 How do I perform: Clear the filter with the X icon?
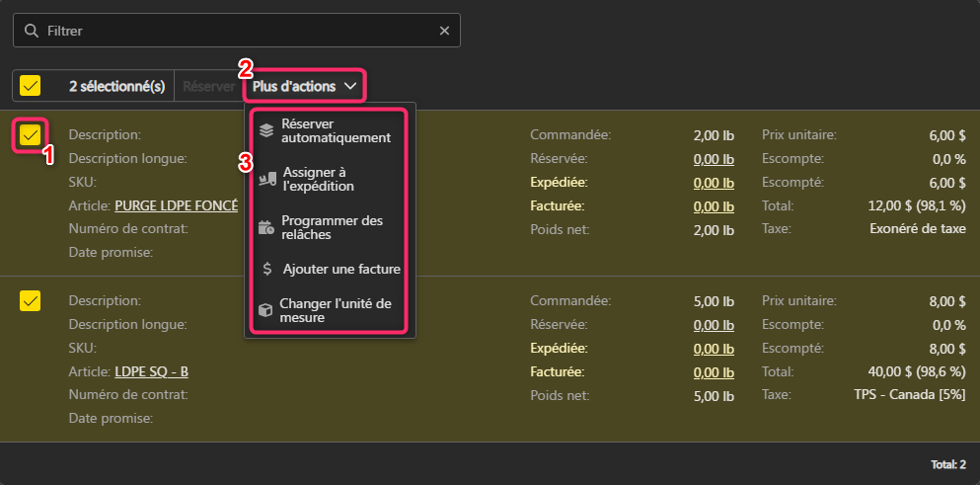445,31
